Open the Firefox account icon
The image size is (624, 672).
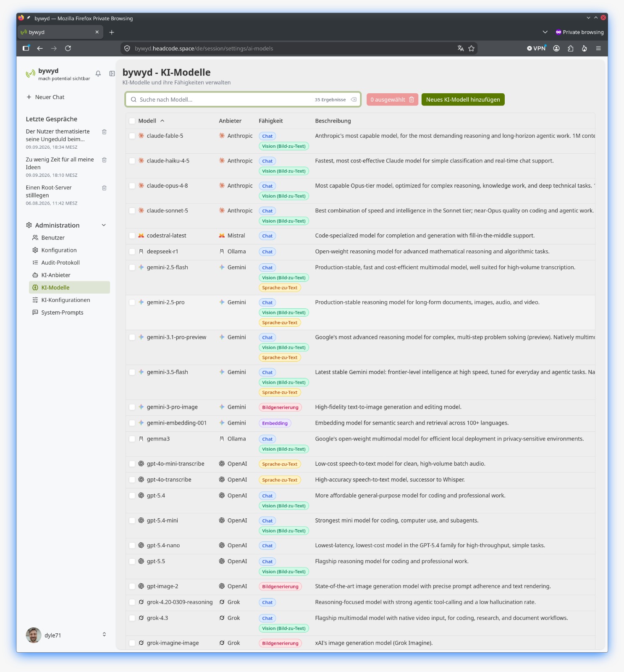coord(556,48)
